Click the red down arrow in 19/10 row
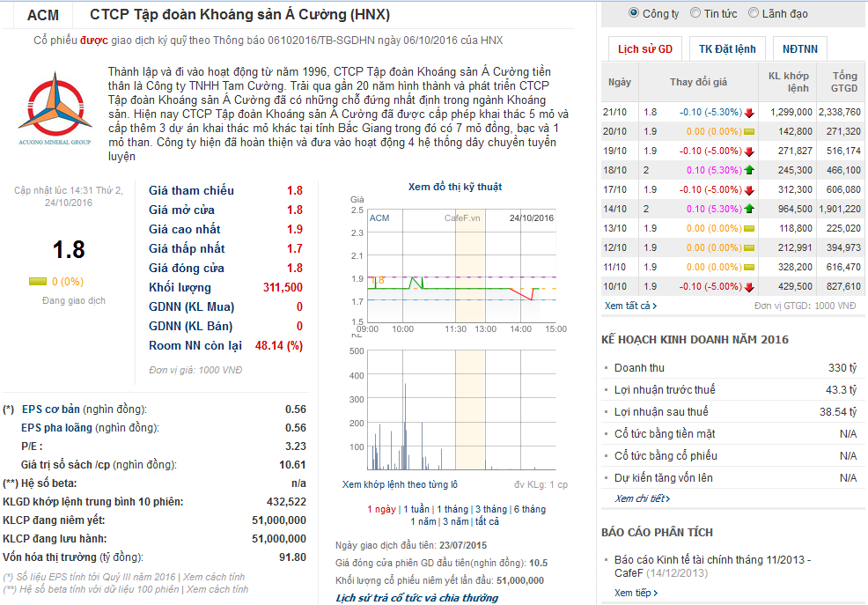 point(749,151)
